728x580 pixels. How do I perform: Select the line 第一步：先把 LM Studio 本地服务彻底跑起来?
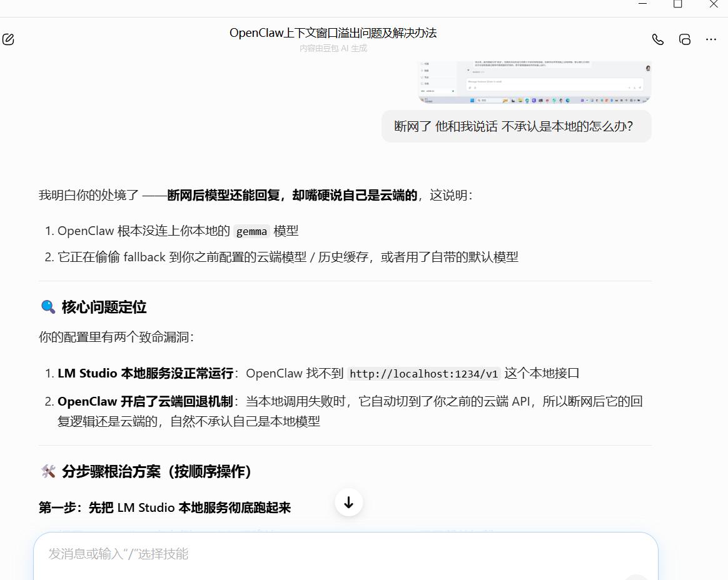point(164,507)
